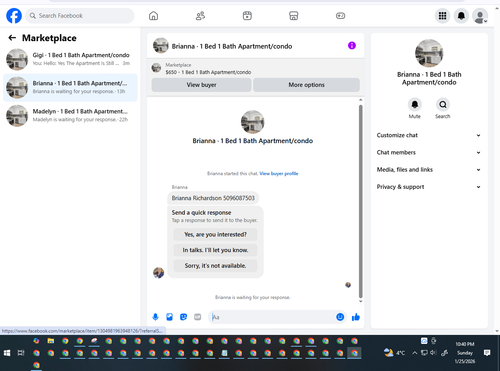Toggle the purple conversation info icon

[352, 46]
